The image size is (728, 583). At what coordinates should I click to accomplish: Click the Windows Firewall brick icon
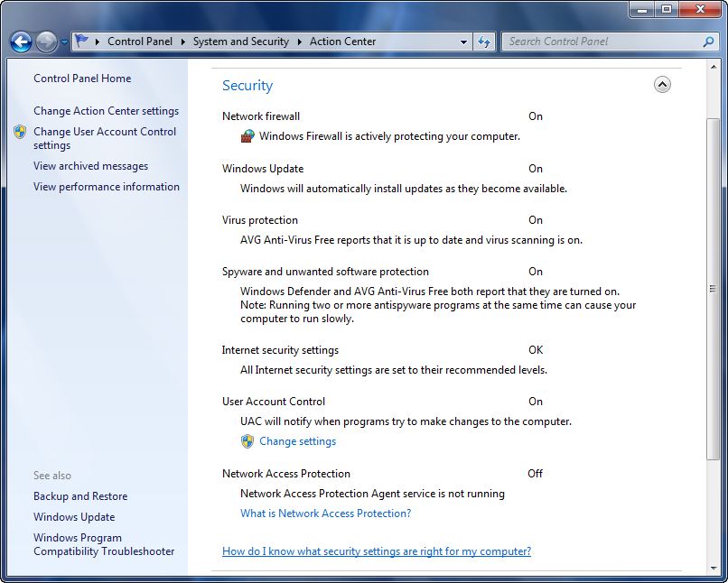click(247, 136)
